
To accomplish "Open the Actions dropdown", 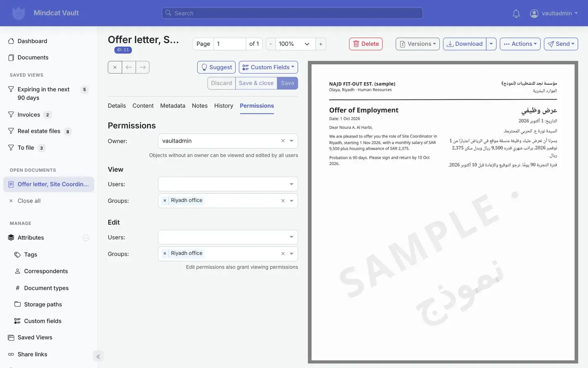I will coord(520,44).
